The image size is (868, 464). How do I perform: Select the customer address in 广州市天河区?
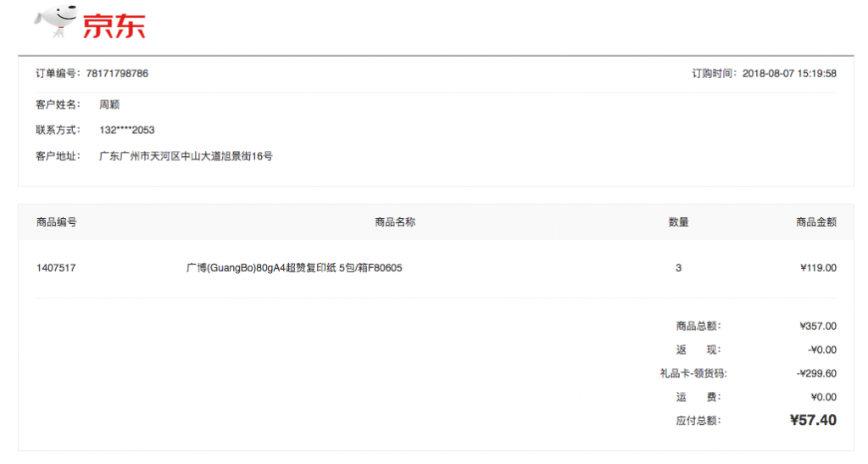click(x=186, y=156)
